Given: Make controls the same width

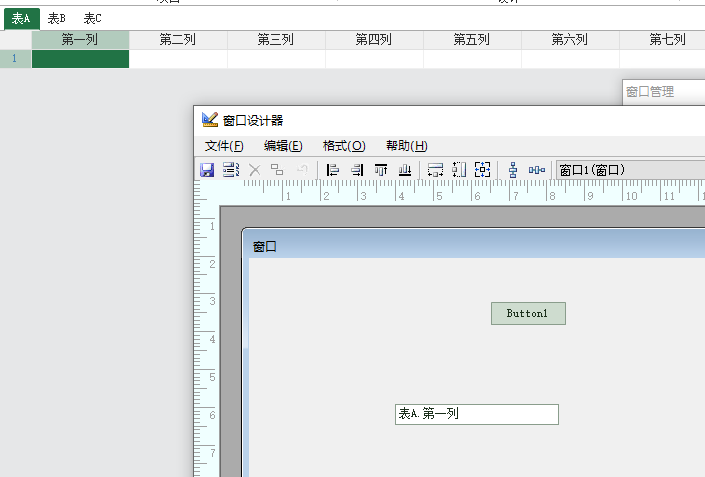Looking at the screenshot, I should tap(435, 170).
